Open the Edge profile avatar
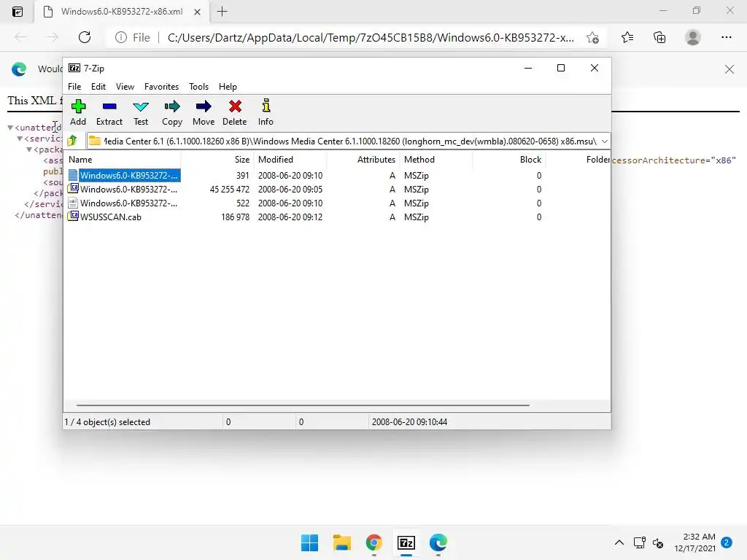 (x=693, y=37)
